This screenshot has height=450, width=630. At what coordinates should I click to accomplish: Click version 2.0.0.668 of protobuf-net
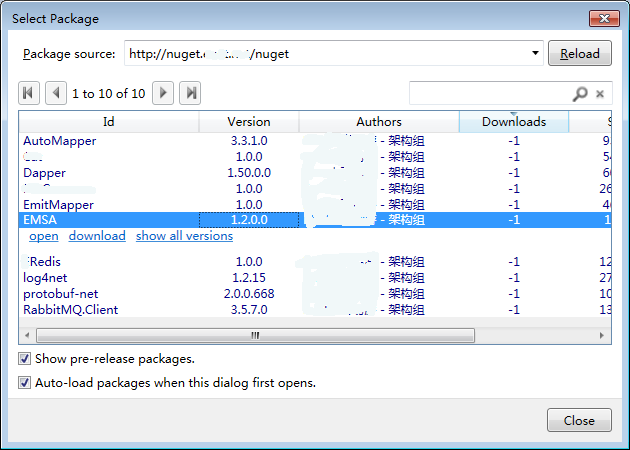pos(249,294)
